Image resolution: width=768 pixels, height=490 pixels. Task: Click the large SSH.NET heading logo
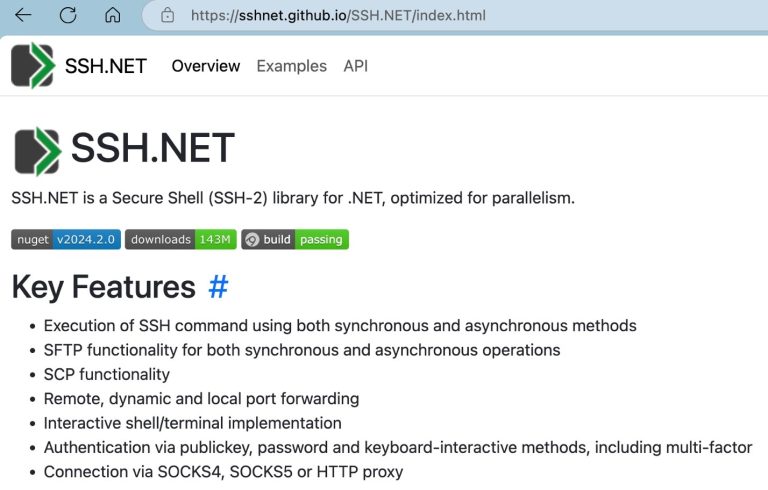tap(37, 151)
